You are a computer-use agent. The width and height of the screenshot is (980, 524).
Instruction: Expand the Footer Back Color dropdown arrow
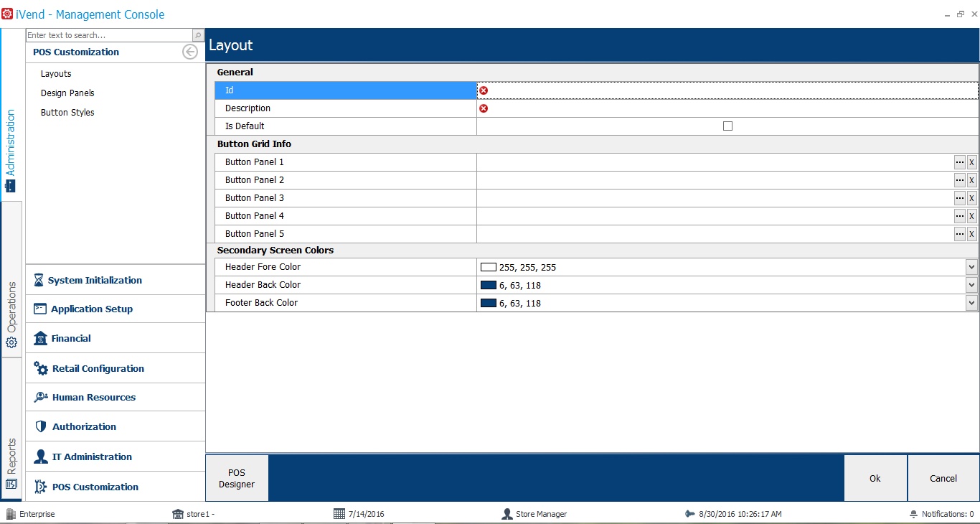pyautogui.click(x=971, y=303)
